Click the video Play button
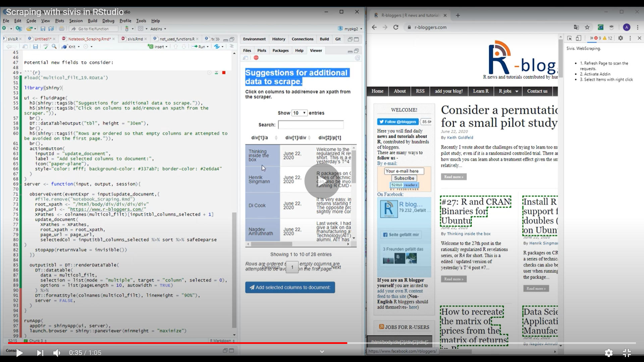Image resolution: width=644 pixels, height=362 pixels. pyautogui.click(x=19, y=353)
